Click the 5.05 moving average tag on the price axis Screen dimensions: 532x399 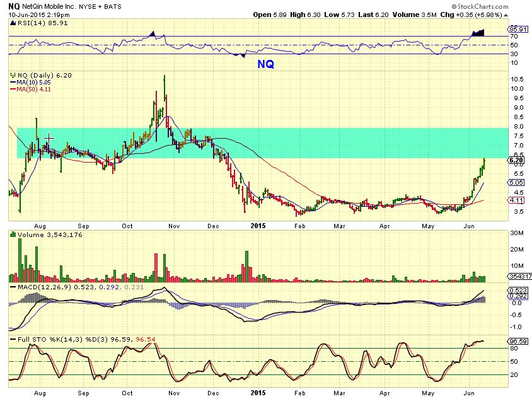click(x=516, y=183)
